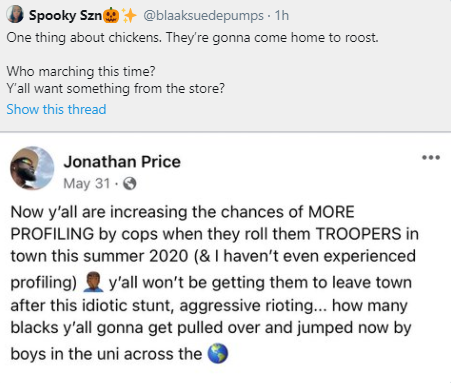This screenshot has width=451, height=383.
Task: Click the sparkles emoji after the pumpkin
Action: (129, 15)
